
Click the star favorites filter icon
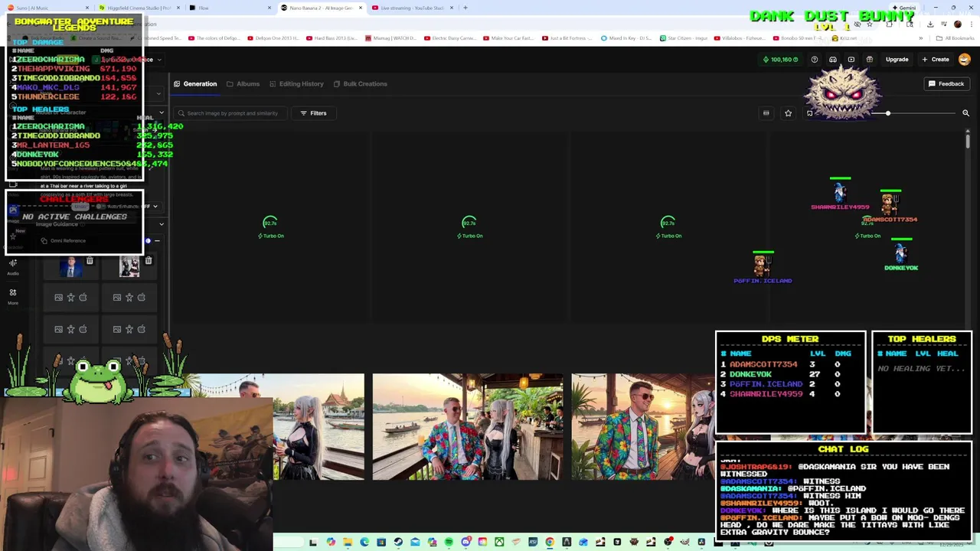click(788, 113)
